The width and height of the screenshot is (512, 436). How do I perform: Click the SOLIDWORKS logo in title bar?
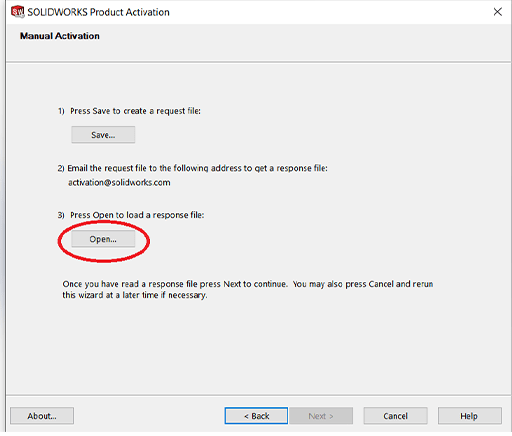click(x=17, y=12)
